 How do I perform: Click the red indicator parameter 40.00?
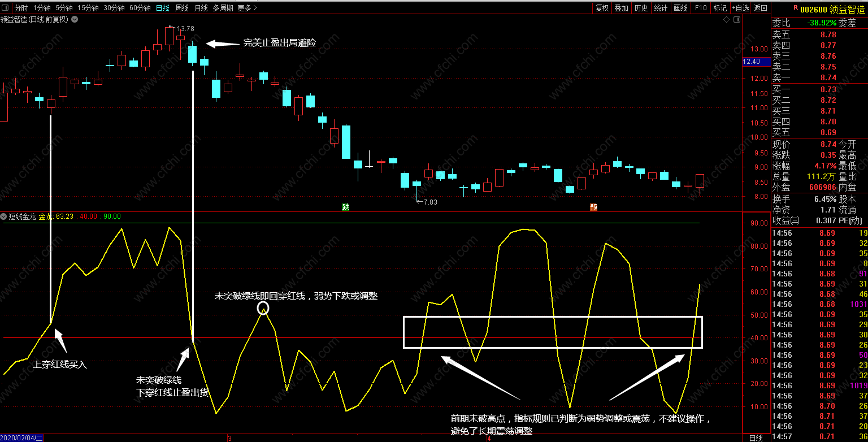pos(90,216)
